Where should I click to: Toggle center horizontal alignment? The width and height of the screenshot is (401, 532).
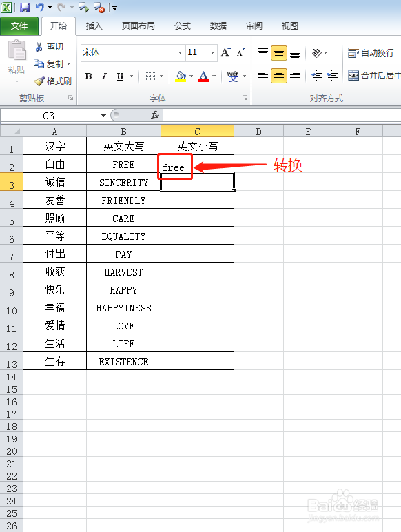click(279, 75)
